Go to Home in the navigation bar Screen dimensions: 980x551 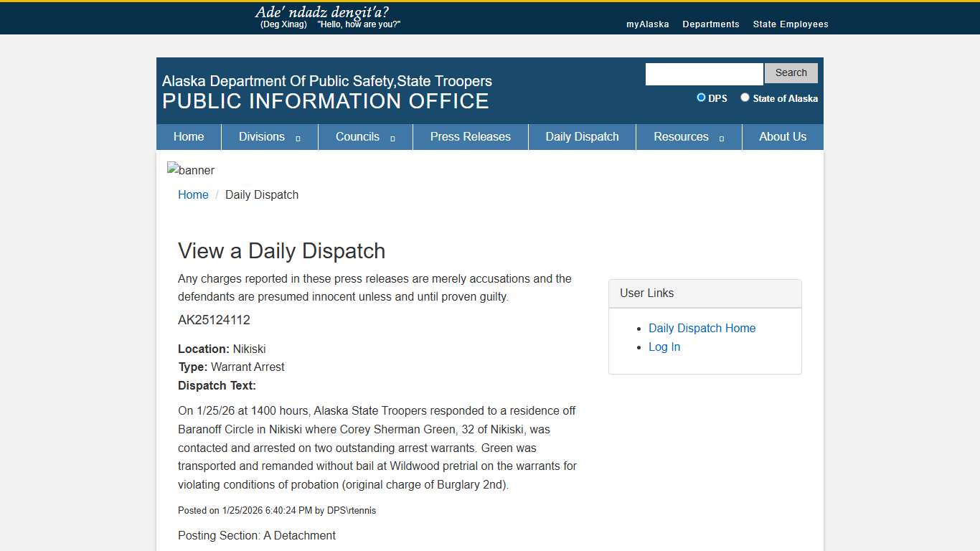(189, 136)
